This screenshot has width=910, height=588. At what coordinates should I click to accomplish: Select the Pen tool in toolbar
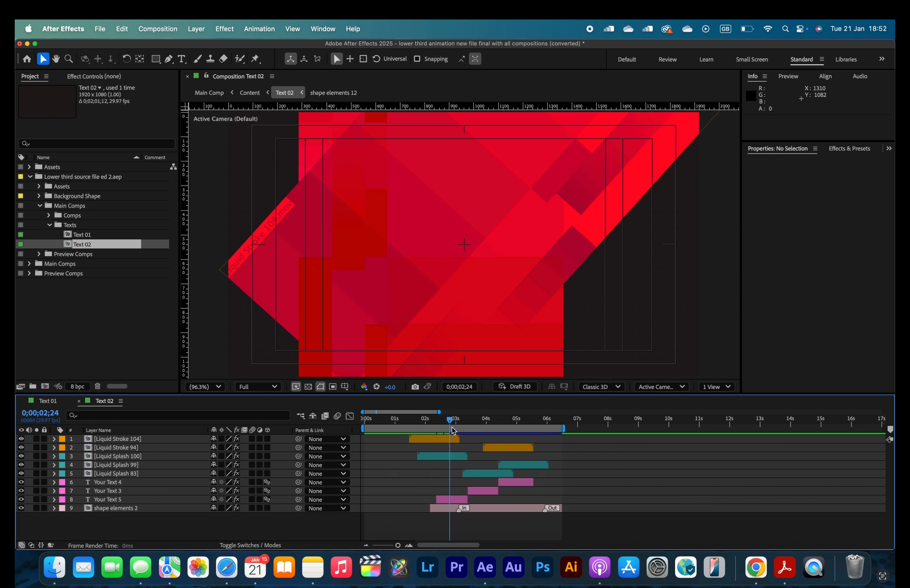click(x=169, y=59)
